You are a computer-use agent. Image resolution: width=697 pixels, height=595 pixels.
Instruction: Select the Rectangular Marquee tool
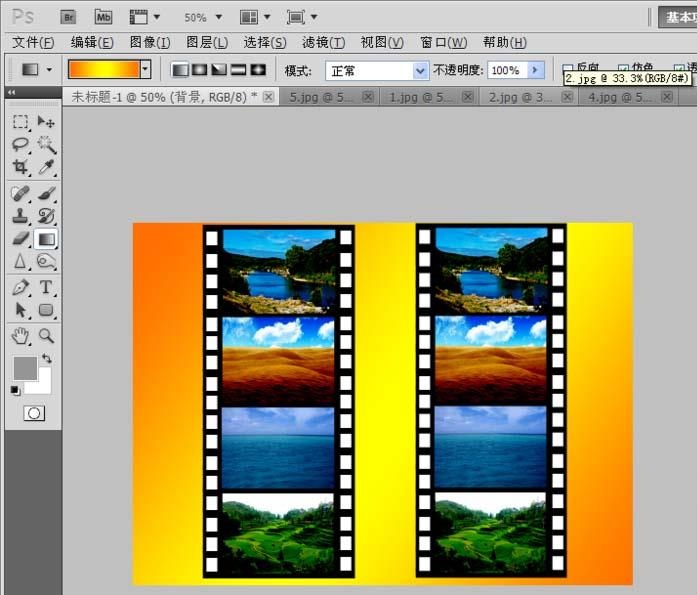point(20,122)
